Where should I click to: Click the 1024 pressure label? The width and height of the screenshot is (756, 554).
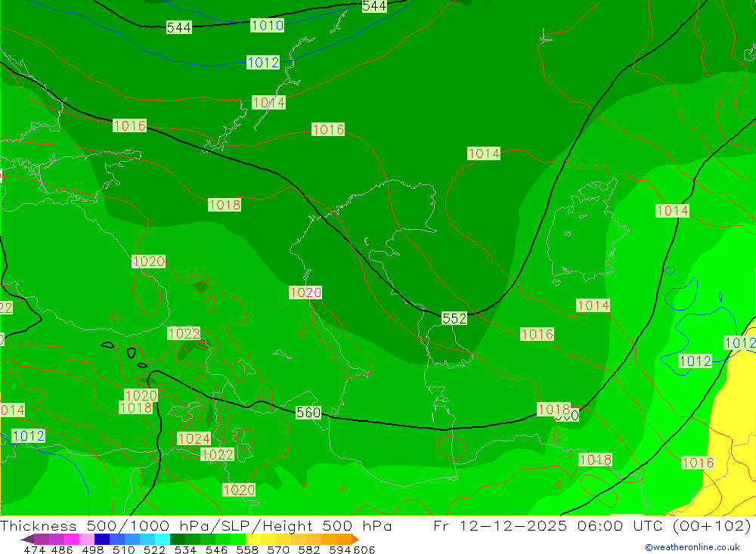click(x=194, y=438)
